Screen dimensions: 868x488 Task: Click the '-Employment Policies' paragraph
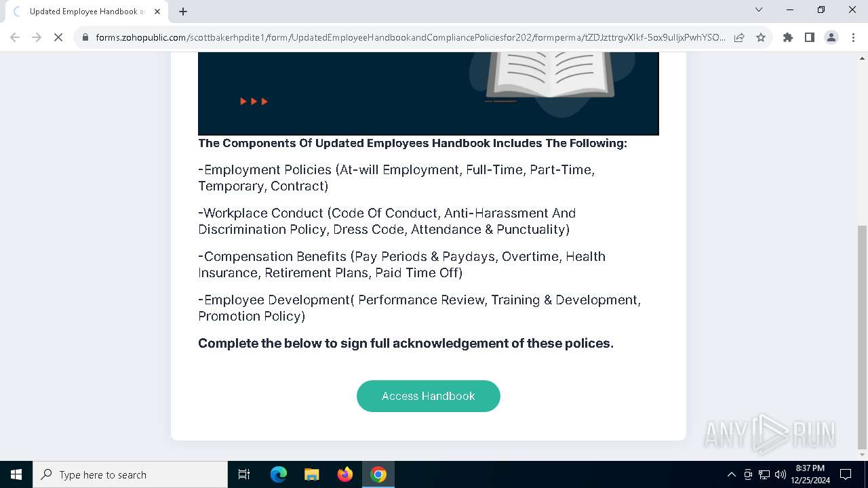397,178
